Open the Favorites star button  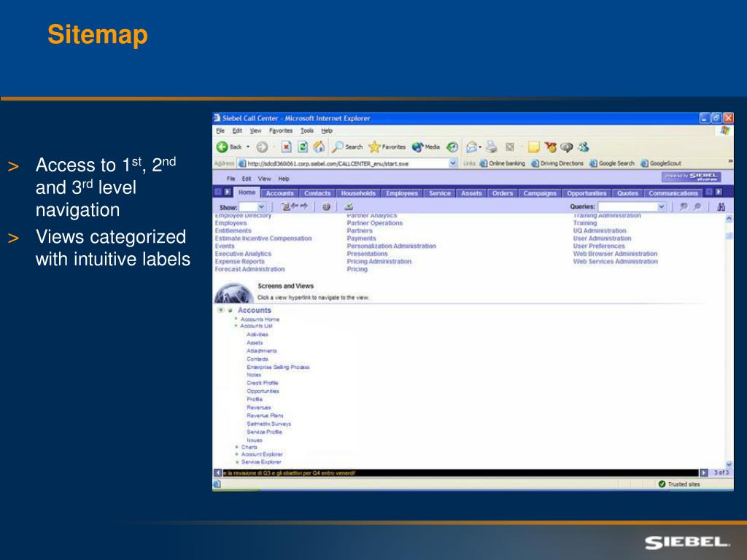387,147
